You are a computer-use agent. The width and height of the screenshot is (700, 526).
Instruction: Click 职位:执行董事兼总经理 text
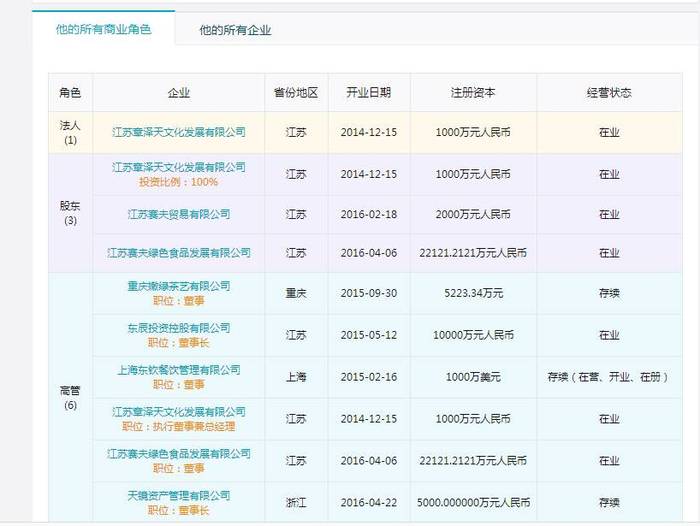(x=179, y=426)
